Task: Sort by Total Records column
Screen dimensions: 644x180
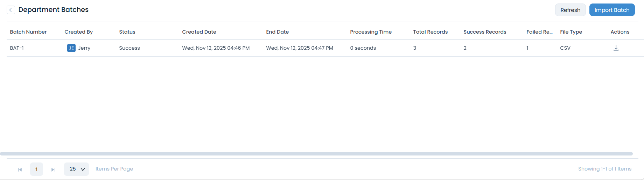Action: [x=430, y=32]
